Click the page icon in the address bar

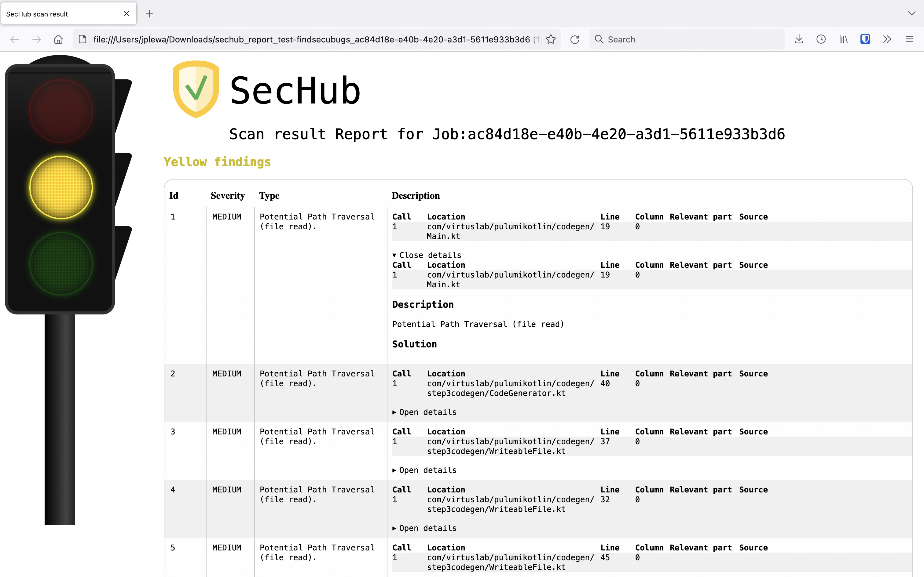tap(82, 39)
